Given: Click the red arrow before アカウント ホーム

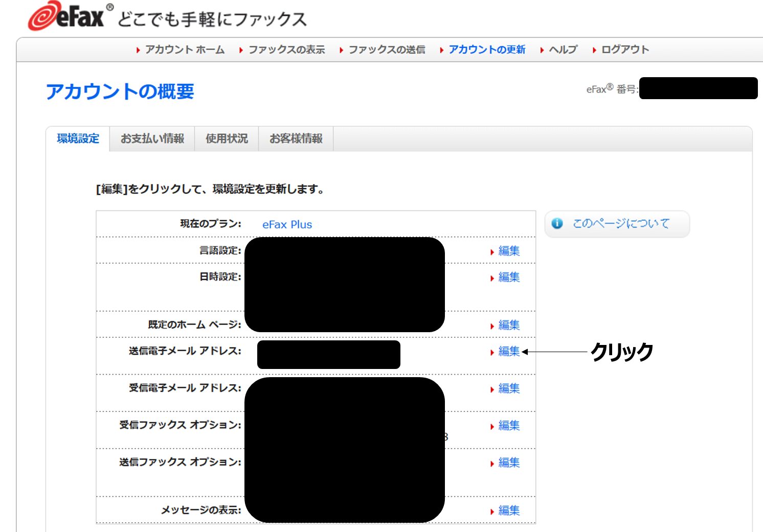Looking at the screenshot, I should click(x=138, y=50).
